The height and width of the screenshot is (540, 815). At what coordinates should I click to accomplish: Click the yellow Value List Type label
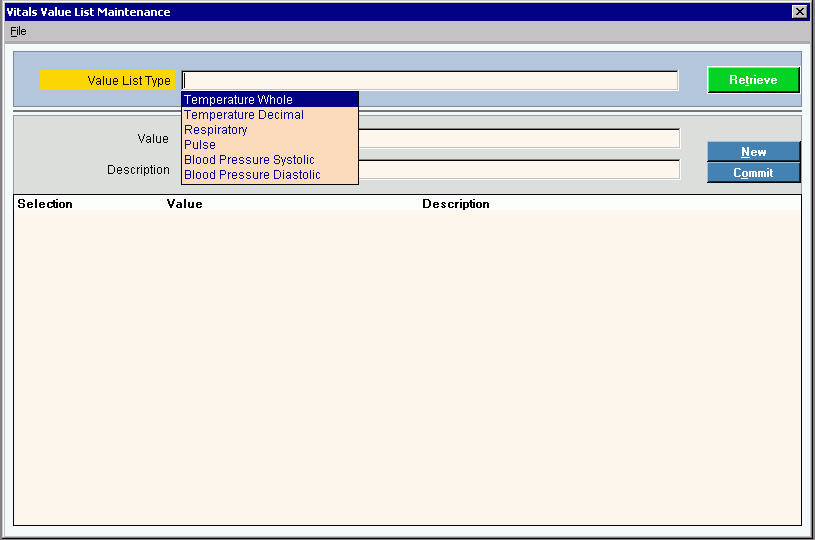click(x=108, y=81)
